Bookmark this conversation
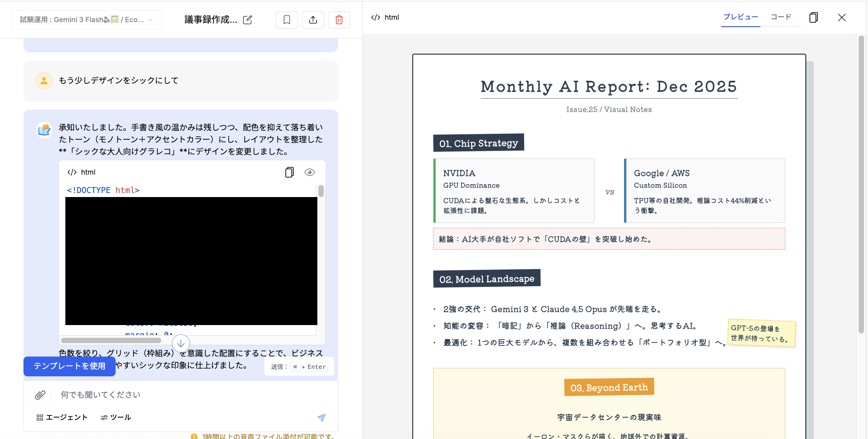This screenshot has width=868, height=439. click(287, 20)
